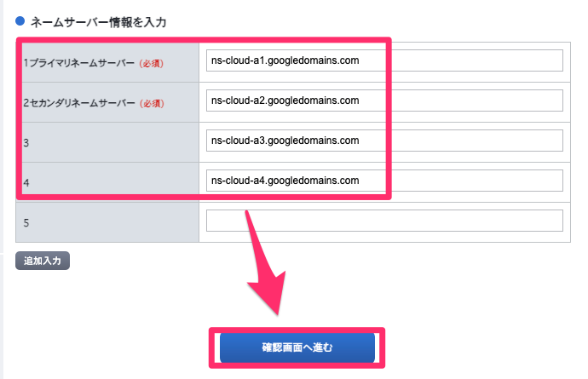Focus nameserver 3 input with ns-cloud-a3
The height and width of the screenshot is (379, 588).
[x=384, y=141]
